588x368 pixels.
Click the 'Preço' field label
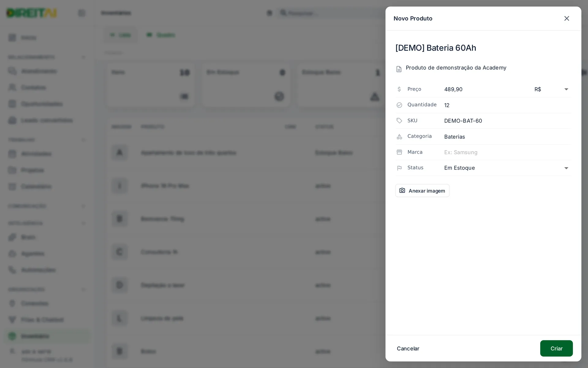point(414,89)
